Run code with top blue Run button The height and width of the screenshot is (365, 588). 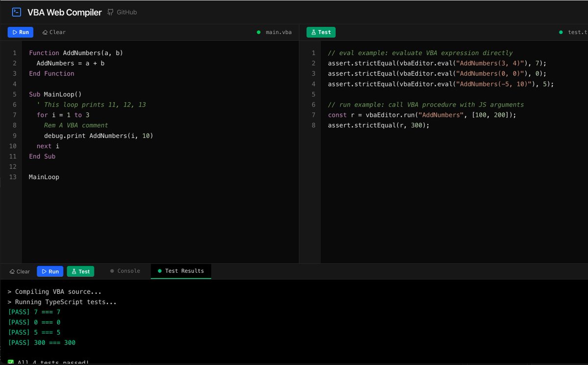point(21,32)
